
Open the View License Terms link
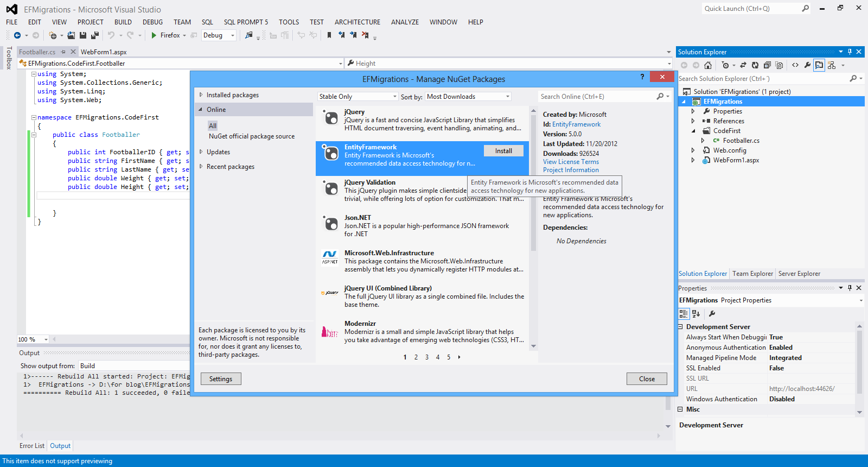571,162
